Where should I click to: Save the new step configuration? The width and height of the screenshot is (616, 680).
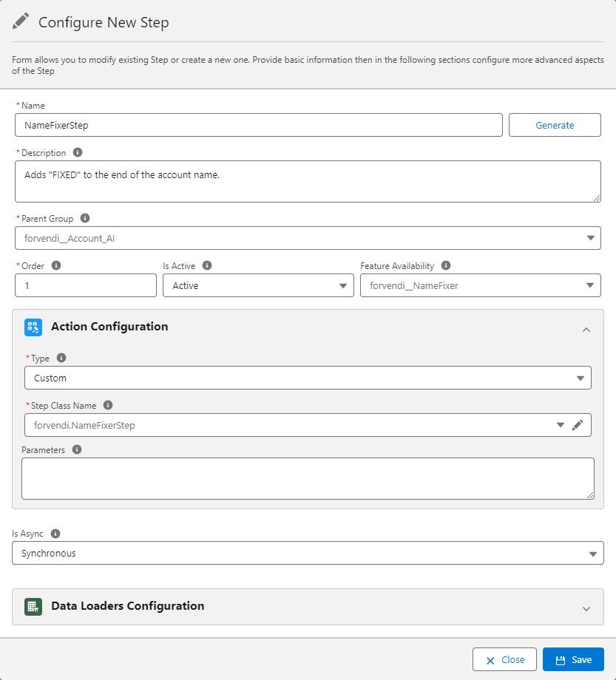pos(574,659)
